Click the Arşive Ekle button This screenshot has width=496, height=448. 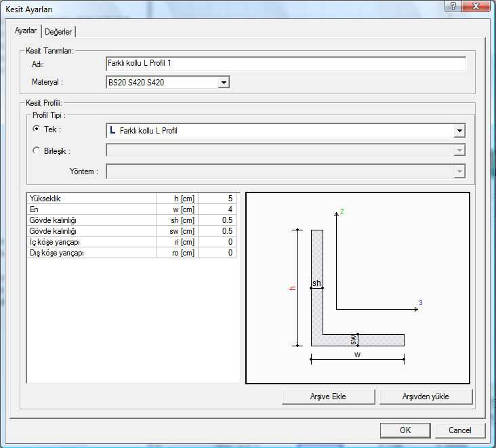coord(328,396)
